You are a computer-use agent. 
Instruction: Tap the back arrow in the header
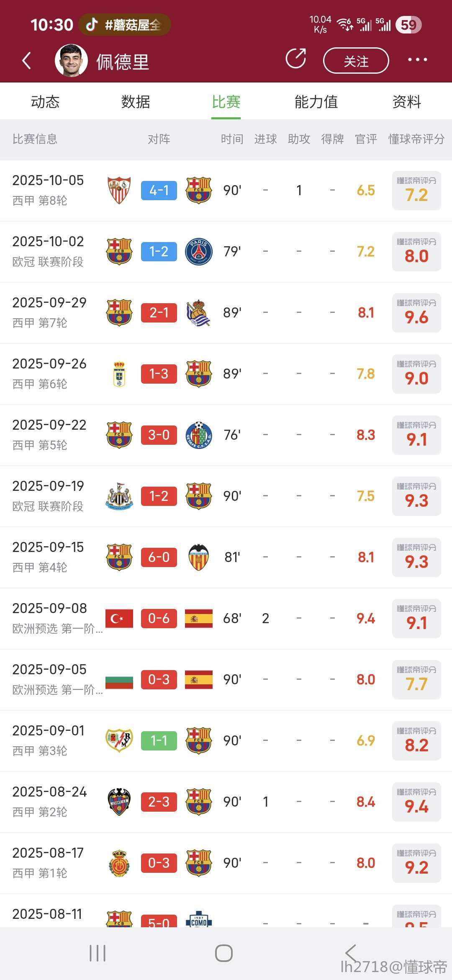pos(27,61)
